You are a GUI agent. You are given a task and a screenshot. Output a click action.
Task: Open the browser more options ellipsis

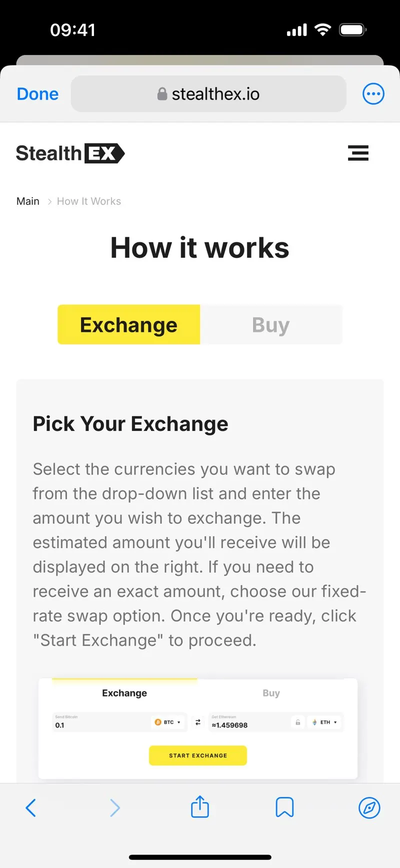[373, 94]
